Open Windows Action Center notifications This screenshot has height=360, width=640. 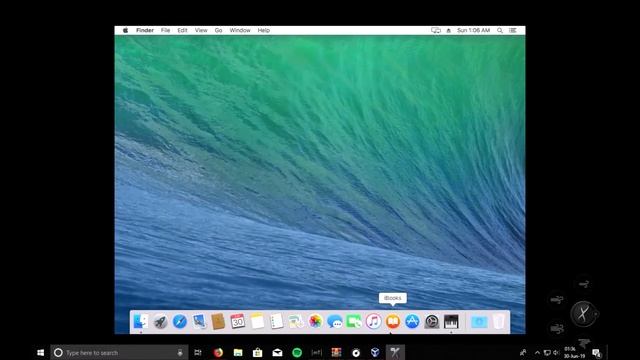[597, 353]
